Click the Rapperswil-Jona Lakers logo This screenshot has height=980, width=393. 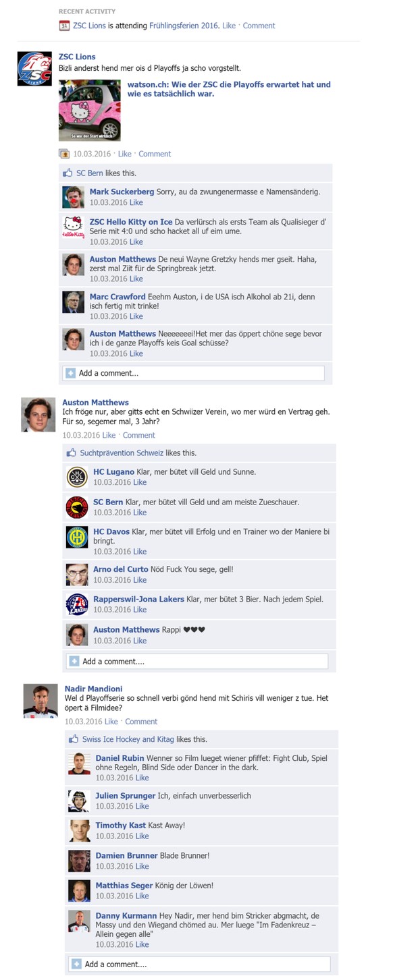pos(77,604)
